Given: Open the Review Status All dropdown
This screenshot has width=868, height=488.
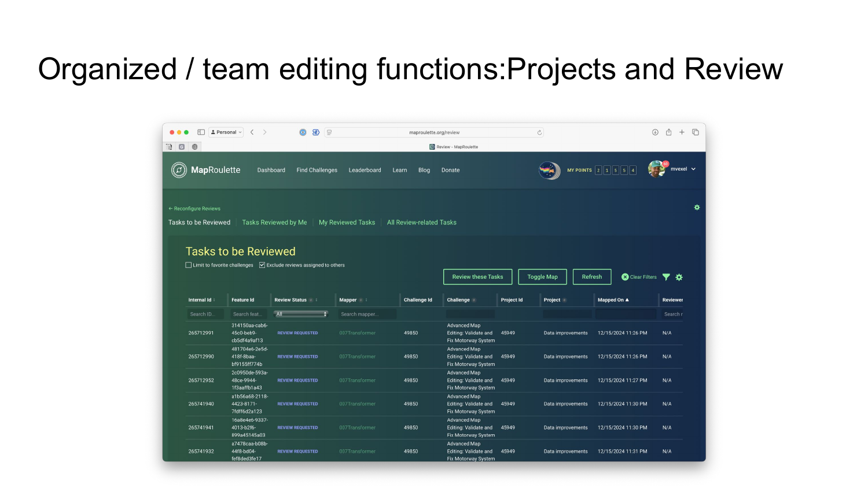Looking at the screenshot, I should (x=301, y=314).
